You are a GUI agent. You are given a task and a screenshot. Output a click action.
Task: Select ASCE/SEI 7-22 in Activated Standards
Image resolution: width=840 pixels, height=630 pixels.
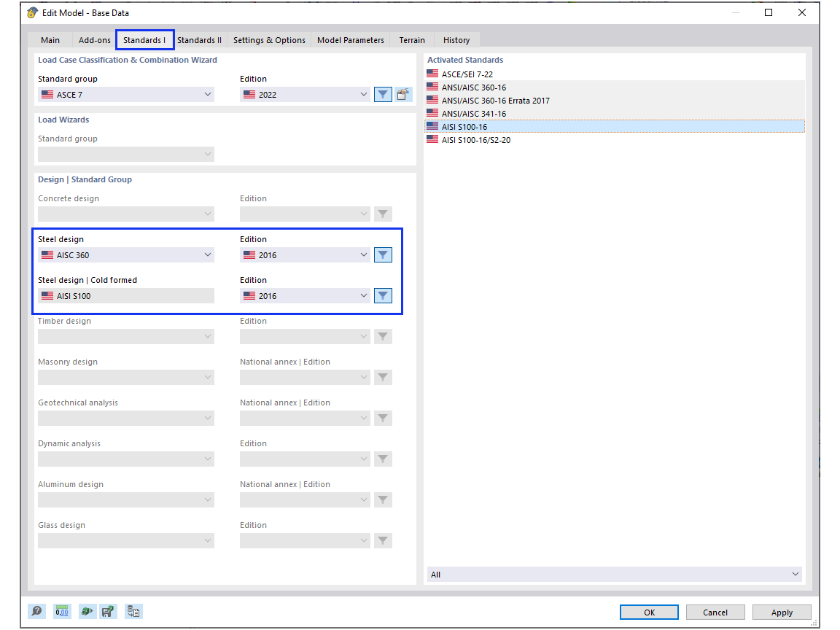click(x=615, y=74)
